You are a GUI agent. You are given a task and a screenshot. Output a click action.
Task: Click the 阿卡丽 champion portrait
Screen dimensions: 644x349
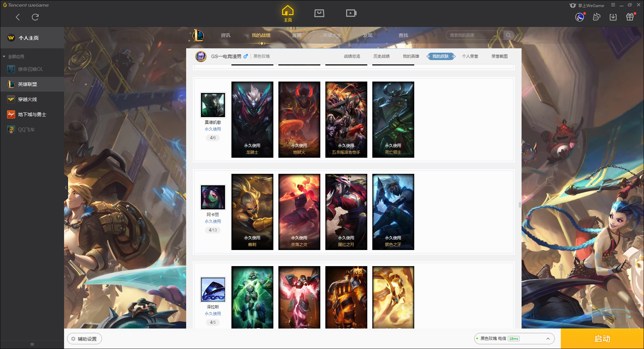pyautogui.click(x=213, y=197)
